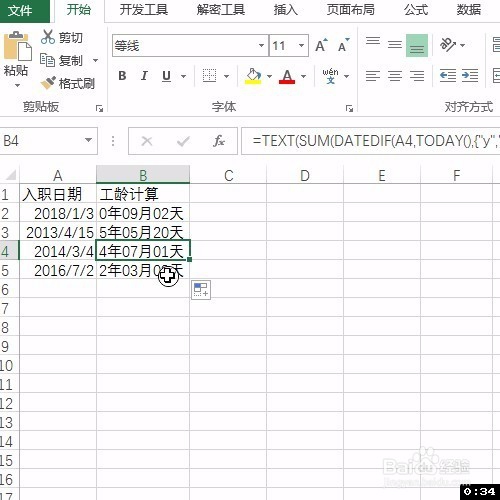
Task: Open the Data (数据) tab
Action: coord(468,10)
